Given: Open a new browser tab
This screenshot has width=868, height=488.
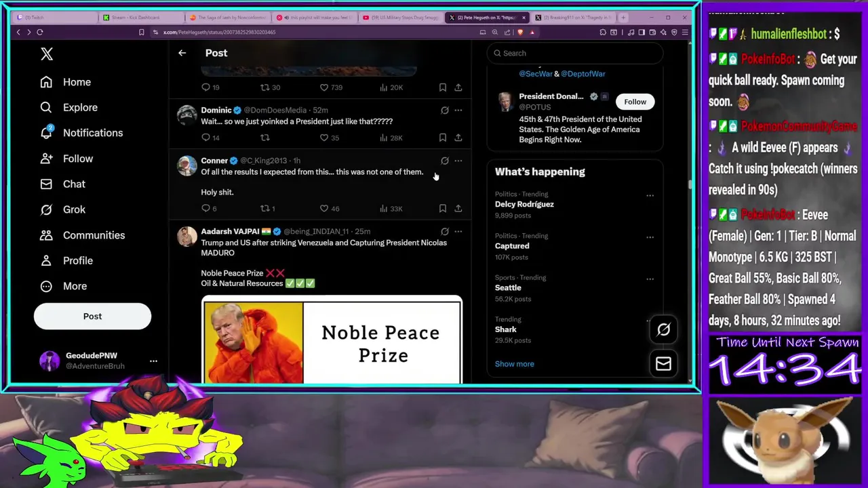Looking at the screenshot, I should click(623, 17).
